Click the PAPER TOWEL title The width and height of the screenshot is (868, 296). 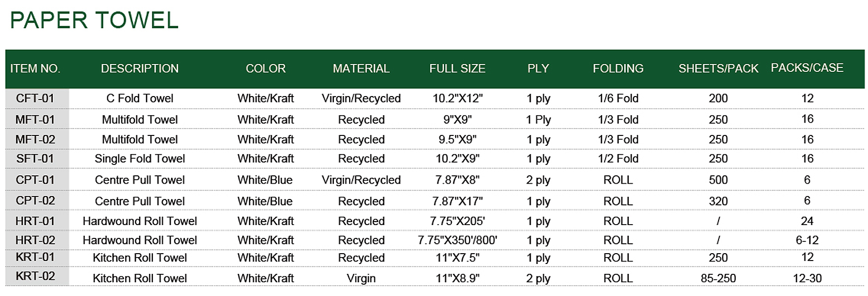[94, 20]
